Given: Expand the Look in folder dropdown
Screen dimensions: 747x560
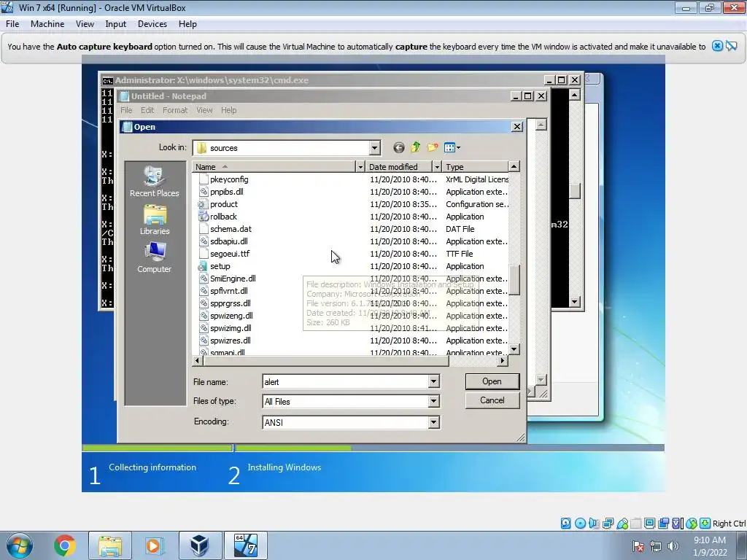Looking at the screenshot, I should (374, 148).
